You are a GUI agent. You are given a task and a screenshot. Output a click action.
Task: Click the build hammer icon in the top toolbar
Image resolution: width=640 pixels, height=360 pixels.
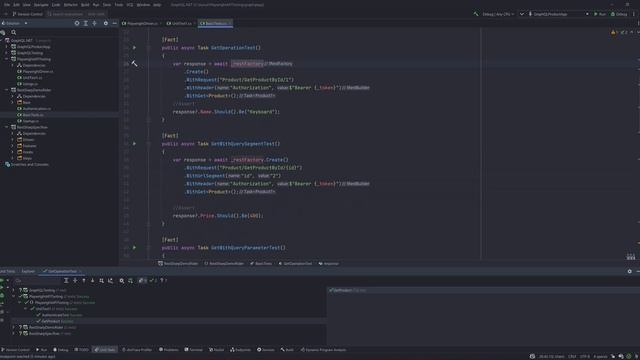(x=476, y=14)
